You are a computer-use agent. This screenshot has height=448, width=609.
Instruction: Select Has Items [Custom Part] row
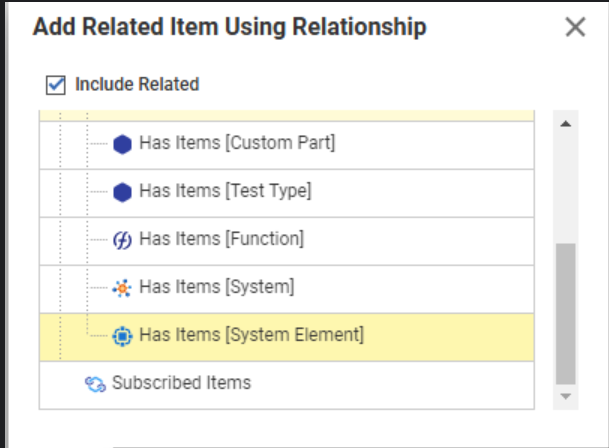click(x=237, y=143)
